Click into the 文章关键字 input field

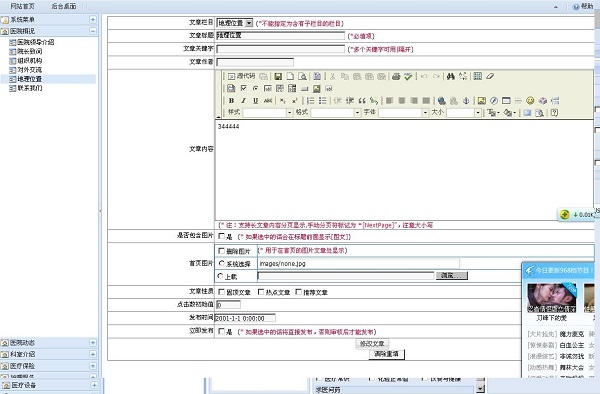(280, 49)
